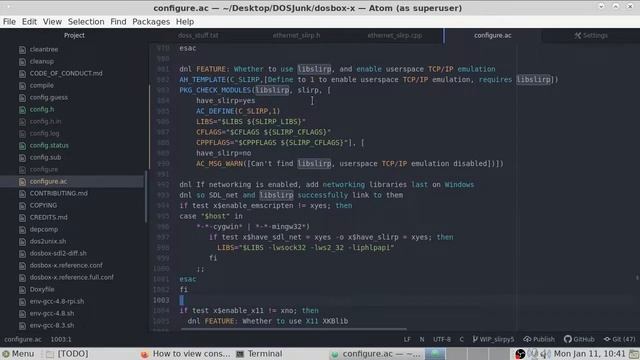Click the Doxyfile file icon
Viewport: 640px width, 360px height.
point(22,289)
